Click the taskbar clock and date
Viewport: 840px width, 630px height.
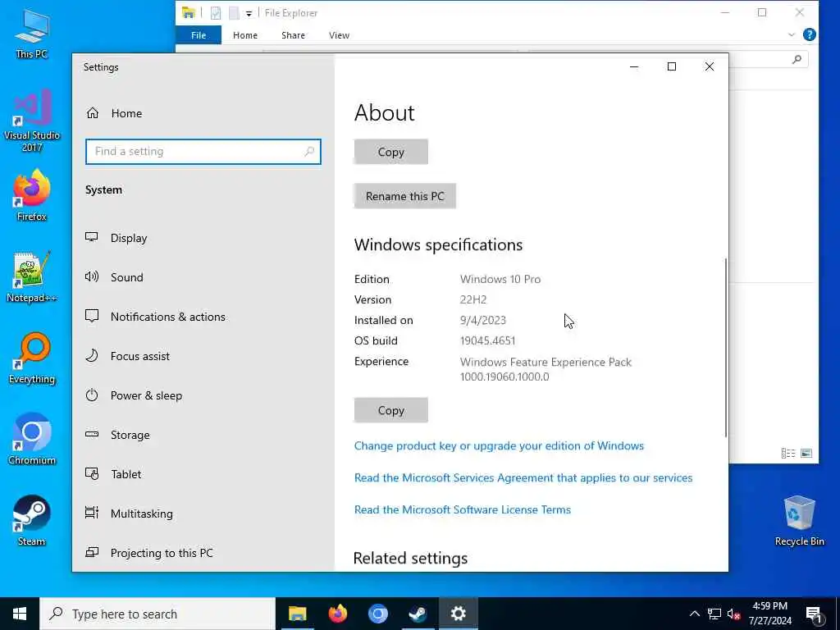(x=769, y=614)
